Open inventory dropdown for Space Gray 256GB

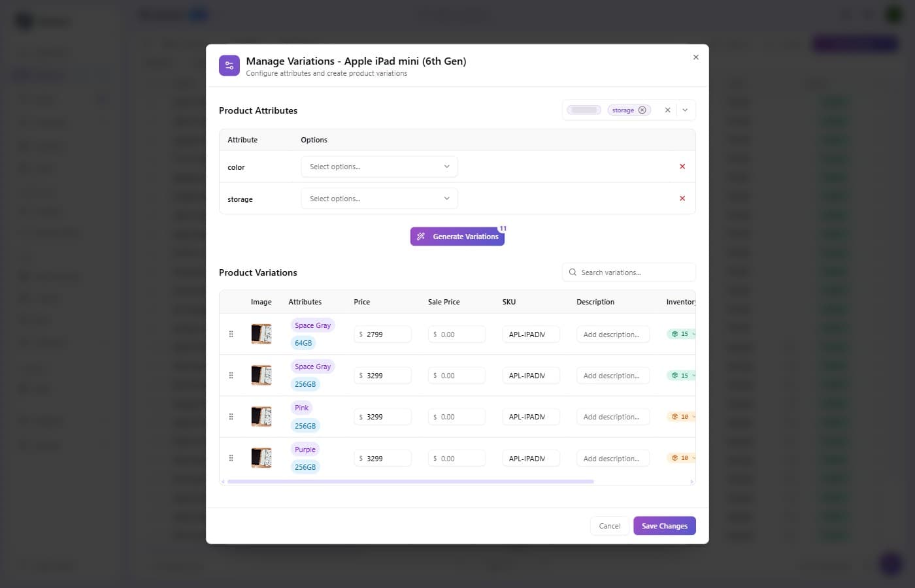pos(682,376)
